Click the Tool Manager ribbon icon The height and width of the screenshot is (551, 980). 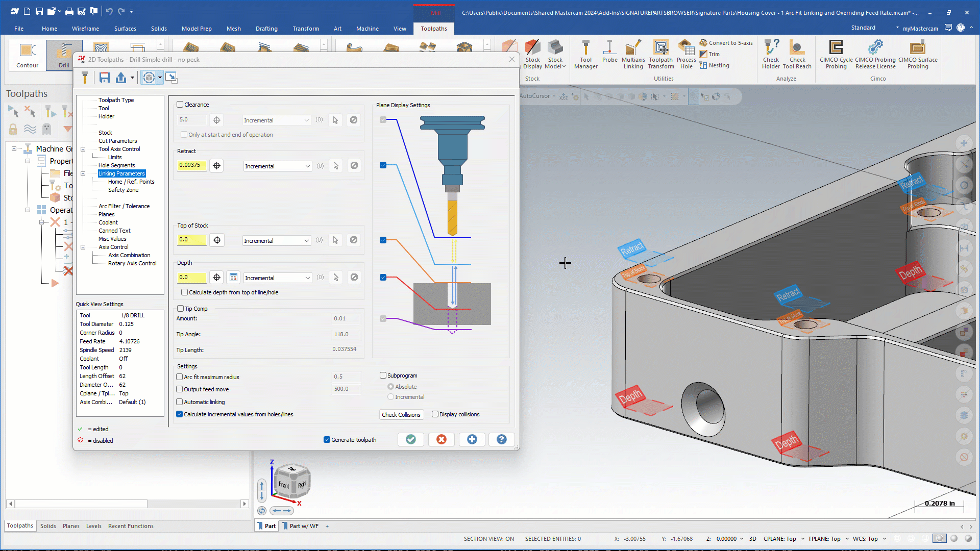585,54
